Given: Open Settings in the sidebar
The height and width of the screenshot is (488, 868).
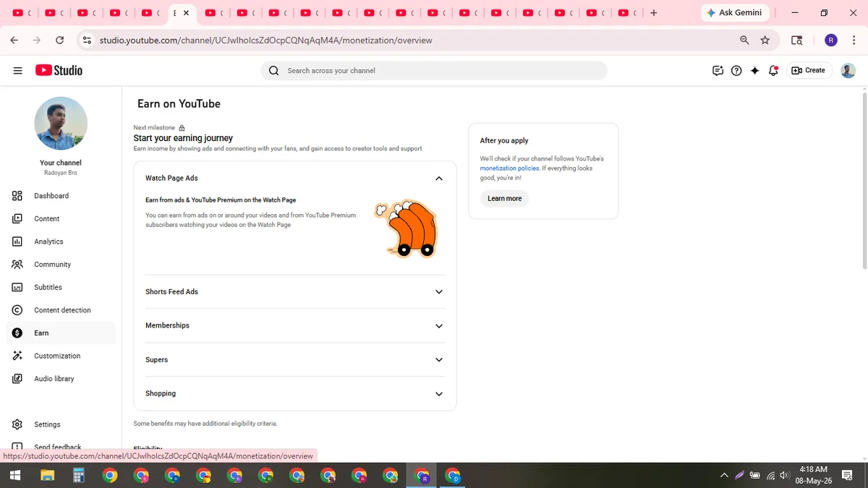Looking at the screenshot, I should (61, 424).
